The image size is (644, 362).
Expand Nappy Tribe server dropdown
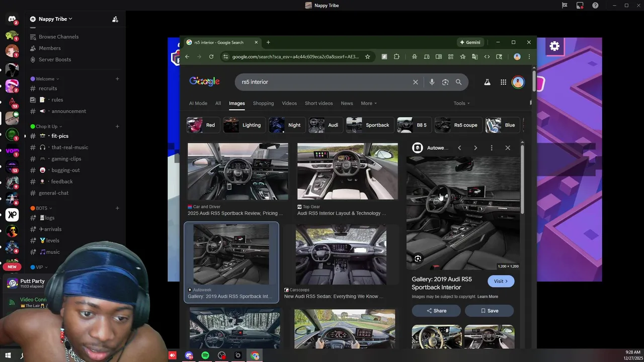tap(55, 19)
